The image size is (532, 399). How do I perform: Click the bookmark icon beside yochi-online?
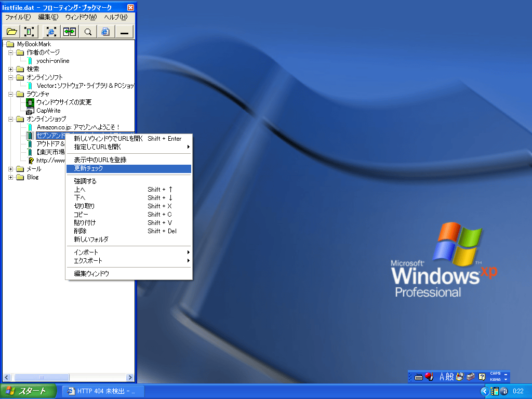point(30,61)
